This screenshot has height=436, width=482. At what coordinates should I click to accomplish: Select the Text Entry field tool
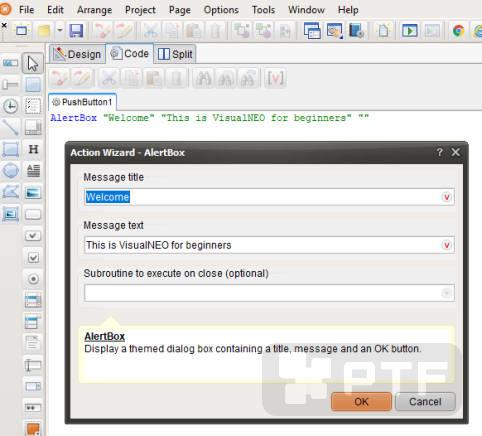[33, 365]
